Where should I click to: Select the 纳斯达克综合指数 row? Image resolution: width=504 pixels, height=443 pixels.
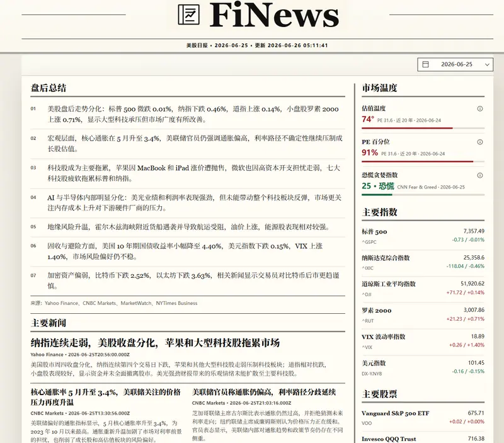coord(423,263)
